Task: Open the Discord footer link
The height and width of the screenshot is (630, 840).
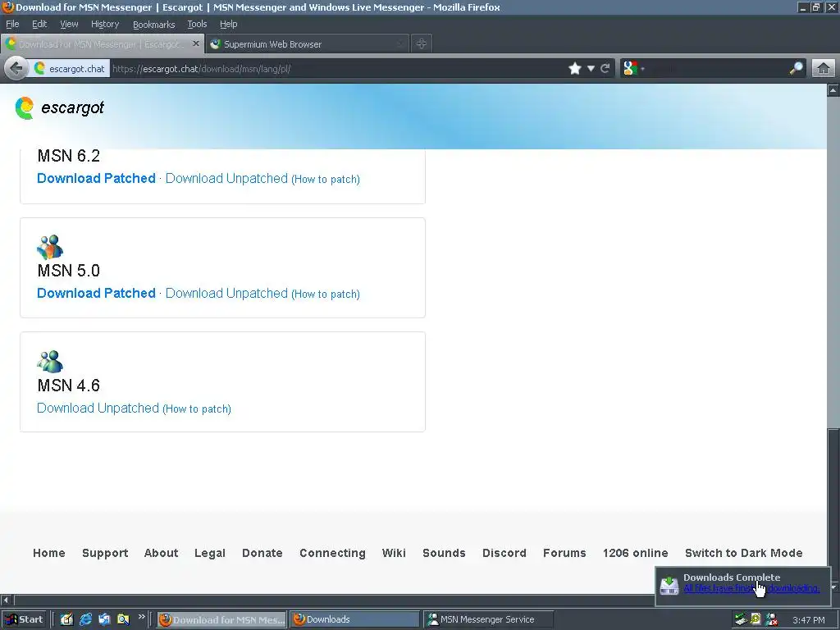Action: 504,553
